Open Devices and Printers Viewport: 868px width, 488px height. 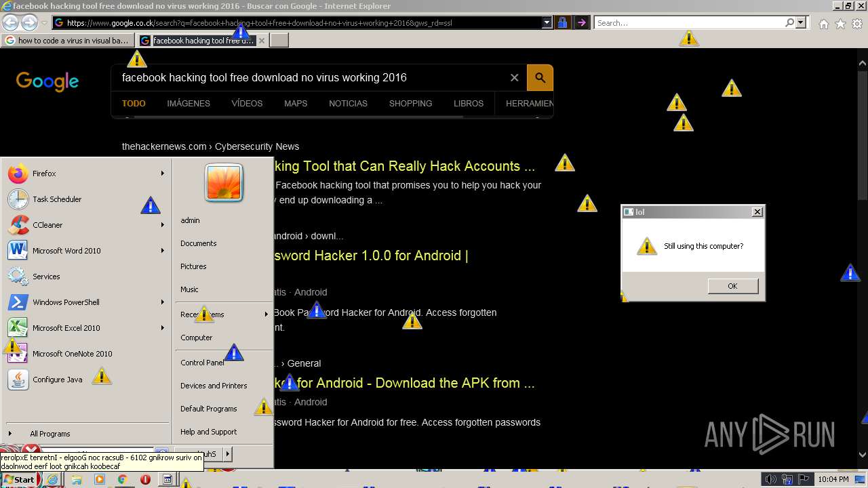pyautogui.click(x=214, y=386)
